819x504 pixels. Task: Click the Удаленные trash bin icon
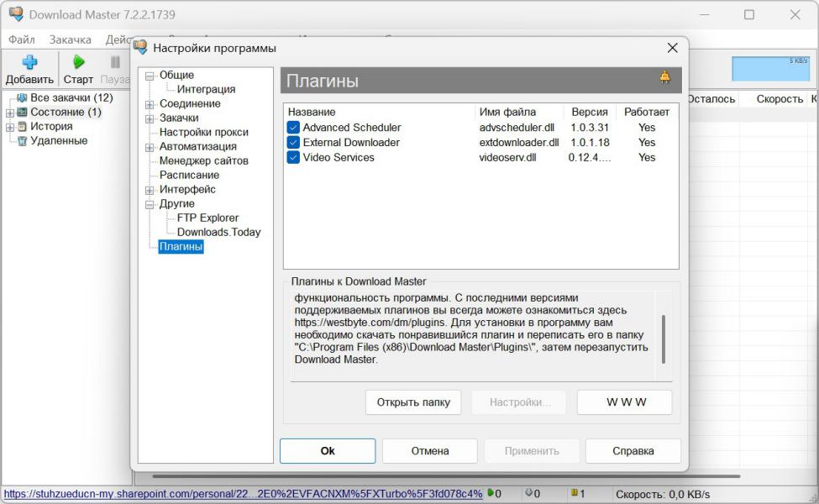coord(22,141)
